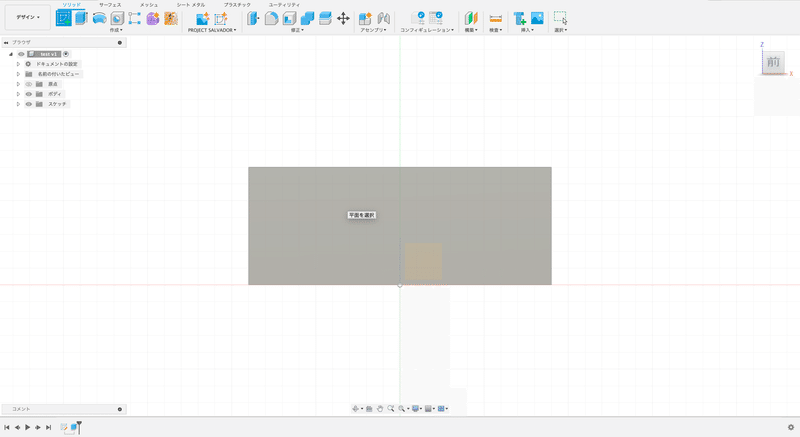Select the Pan hand tool

coord(380,408)
